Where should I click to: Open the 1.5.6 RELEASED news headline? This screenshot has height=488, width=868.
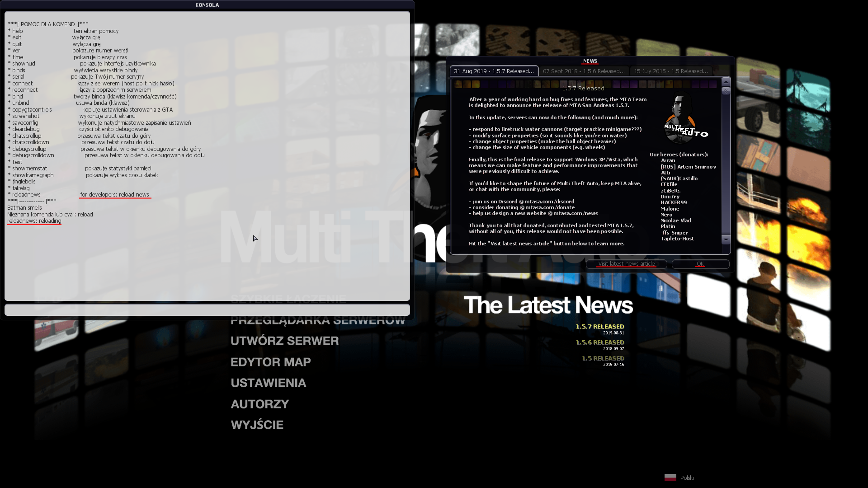599,343
